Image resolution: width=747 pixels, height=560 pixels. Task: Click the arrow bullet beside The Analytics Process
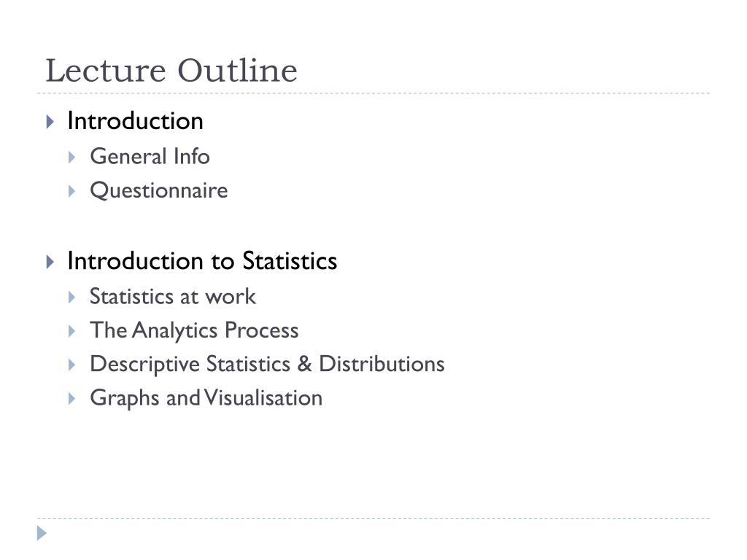pos(72,332)
